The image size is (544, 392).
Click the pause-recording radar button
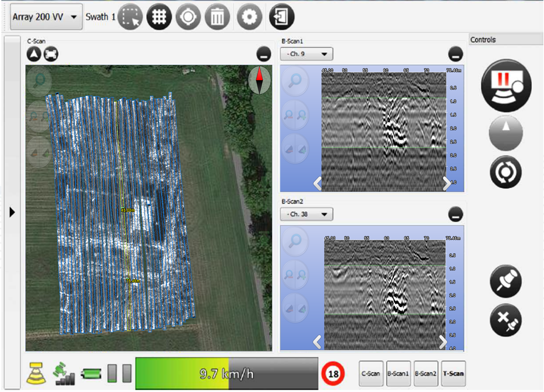point(506,85)
